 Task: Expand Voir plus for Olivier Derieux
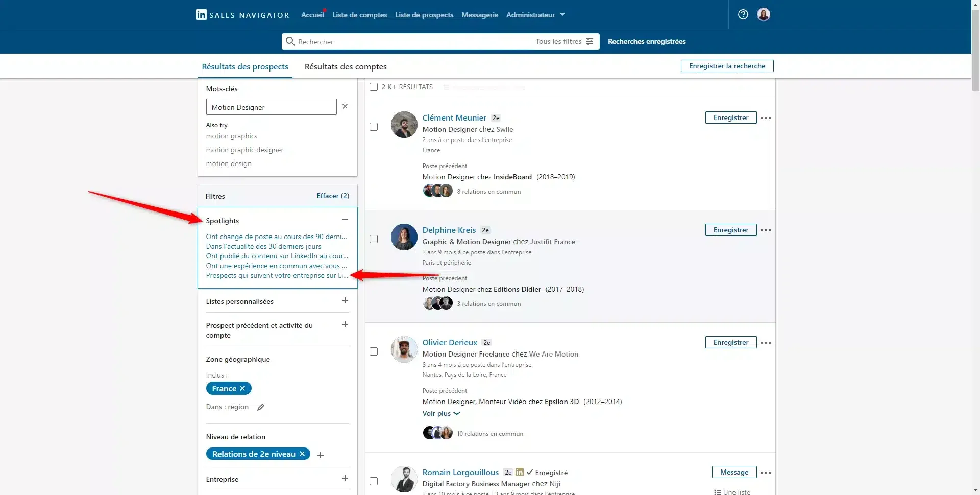pos(441,413)
